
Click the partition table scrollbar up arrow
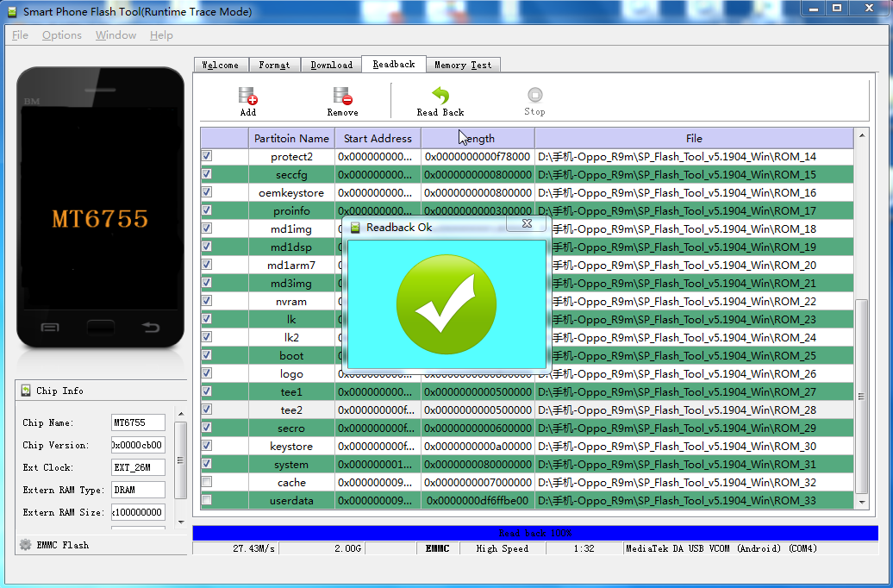[x=862, y=135]
